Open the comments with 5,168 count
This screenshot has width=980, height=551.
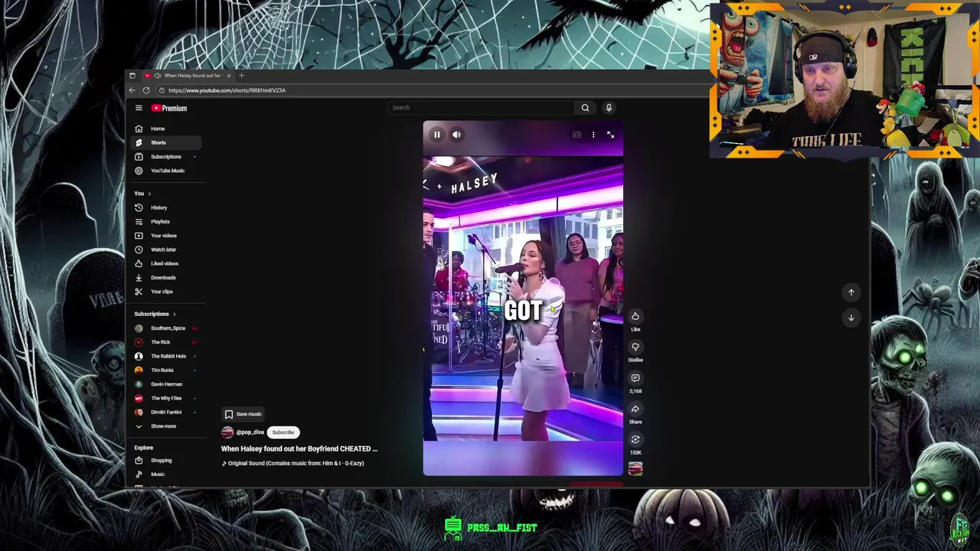[x=635, y=378]
